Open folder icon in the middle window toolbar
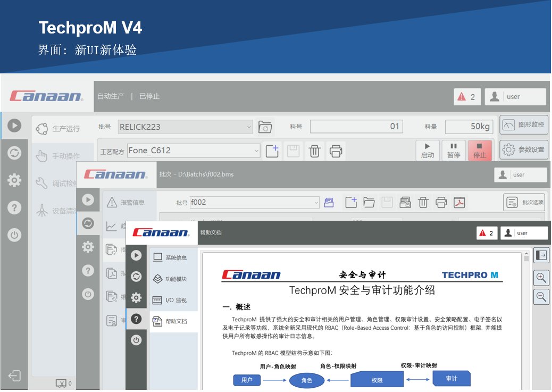The image size is (552, 392). (369, 203)
